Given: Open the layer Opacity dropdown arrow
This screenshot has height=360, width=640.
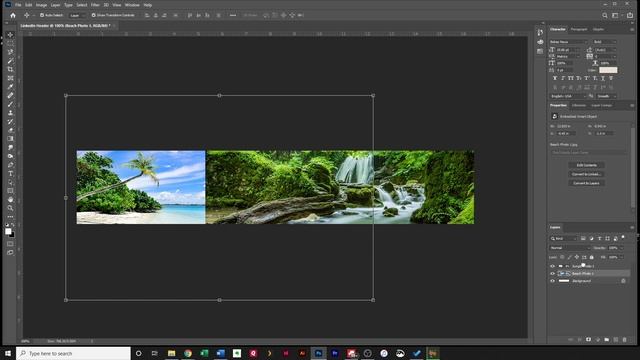Looking at the screenshot, I should [x=621, y=248].
